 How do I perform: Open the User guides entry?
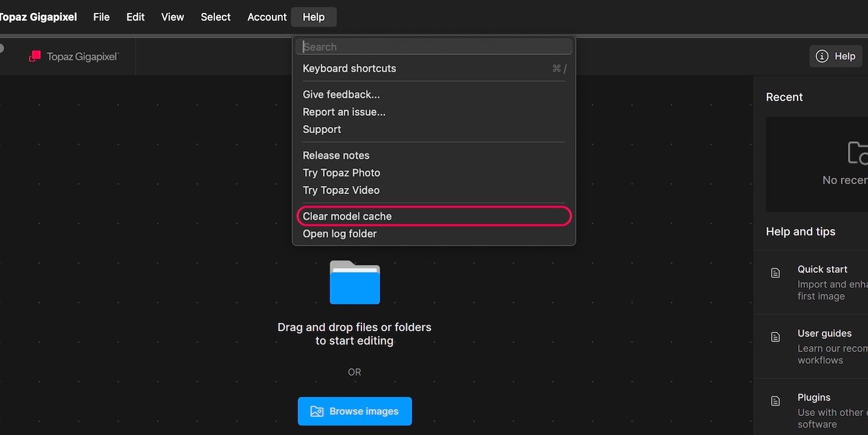(x=811, y=347)
